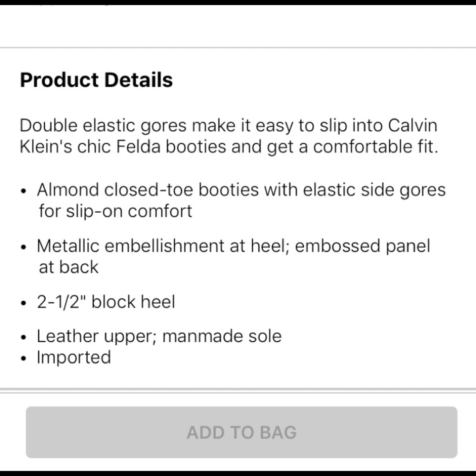Click the bullet dot beside Imported

tap(23, 357)
